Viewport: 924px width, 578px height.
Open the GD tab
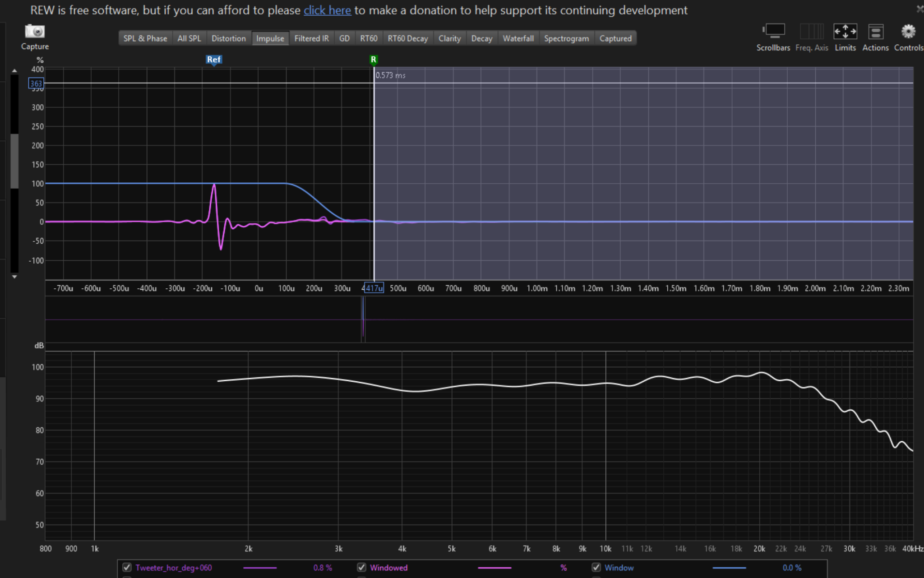[x=344, y=38]
